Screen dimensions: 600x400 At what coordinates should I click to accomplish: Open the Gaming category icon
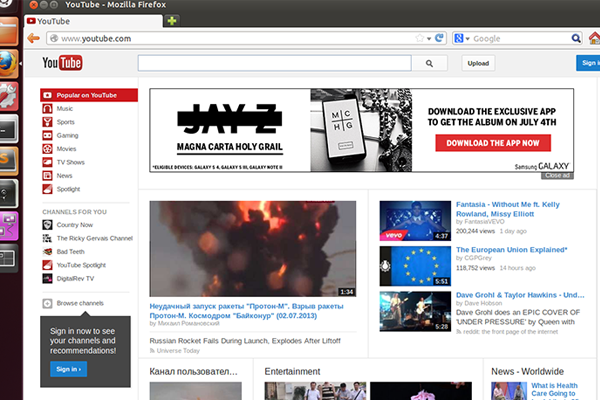(x=47, y=136)
